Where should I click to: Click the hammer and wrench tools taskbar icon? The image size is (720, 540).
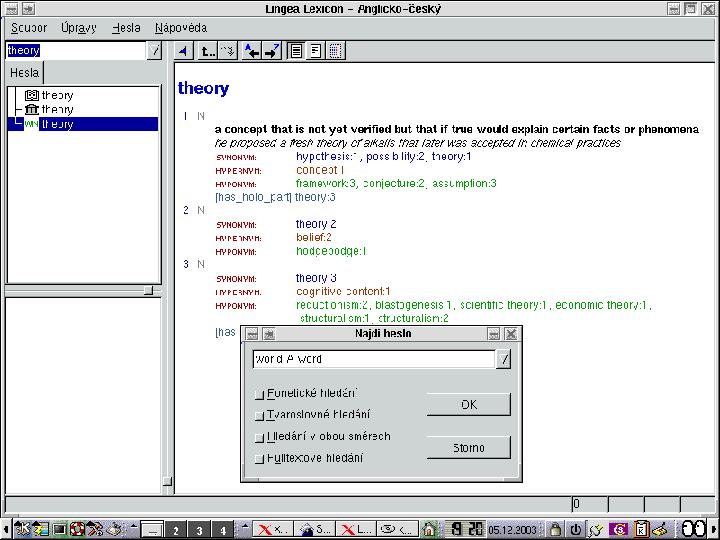point(95,529)
